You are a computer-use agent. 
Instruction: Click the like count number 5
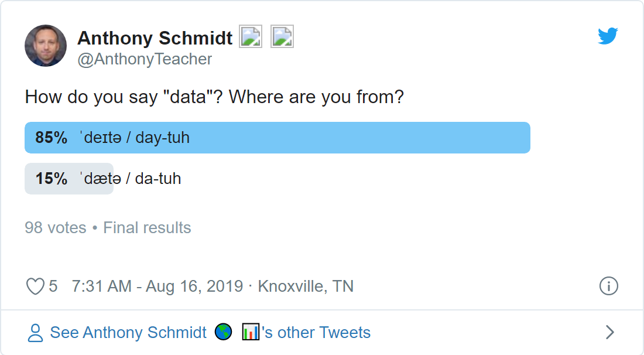pyautogui.click(x=53, y=286)
